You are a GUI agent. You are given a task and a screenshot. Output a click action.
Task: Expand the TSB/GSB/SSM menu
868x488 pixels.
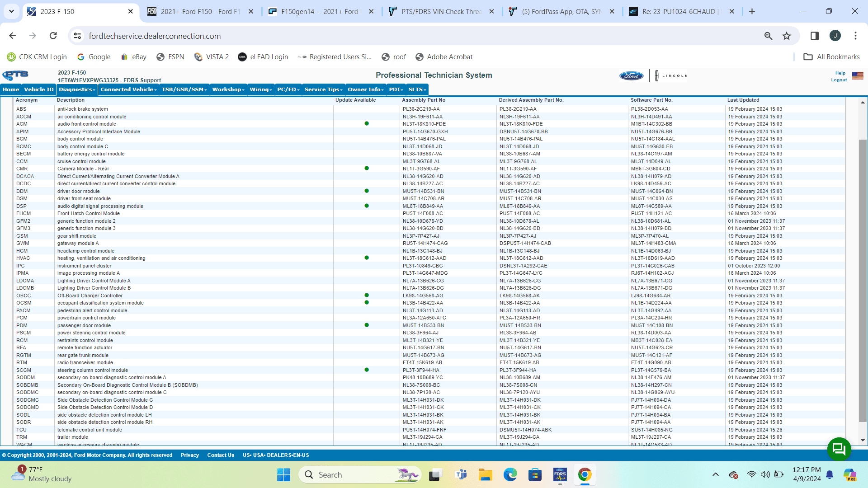click(x=184, y=89)
